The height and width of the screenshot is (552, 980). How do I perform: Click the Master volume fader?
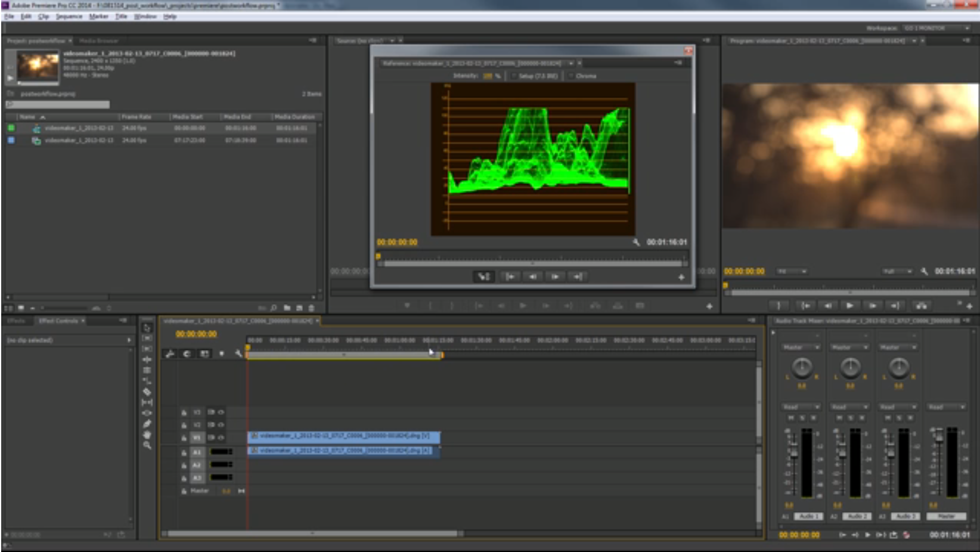pyautogui.click(x=938, y=438)
